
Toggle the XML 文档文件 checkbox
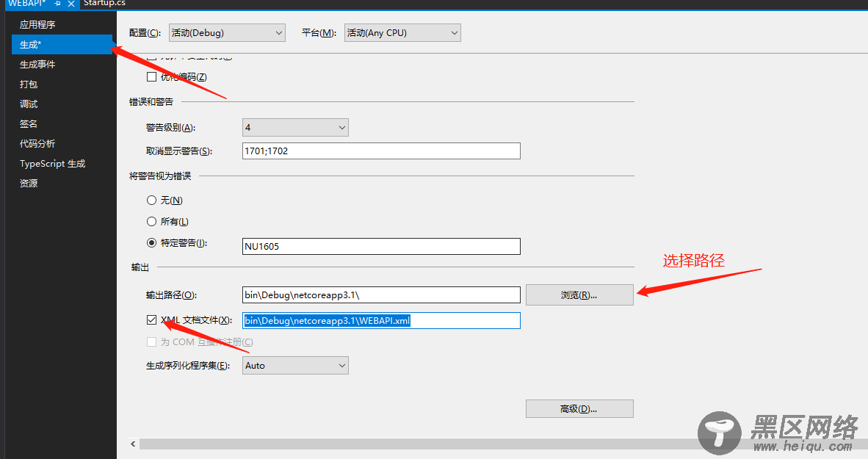point(152,320)
